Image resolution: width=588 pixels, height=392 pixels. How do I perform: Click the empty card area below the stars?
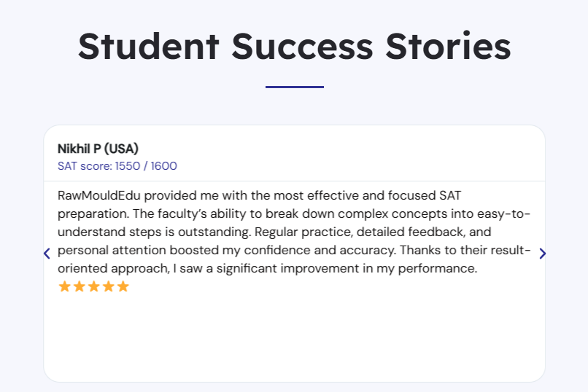point(294,335)
